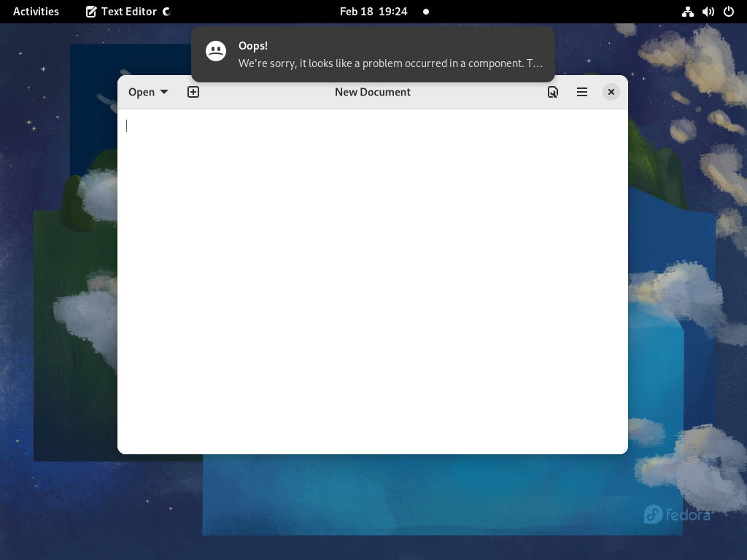Close the Text Editor window
This screenshot has width=747, height=560.
(611, 92)
